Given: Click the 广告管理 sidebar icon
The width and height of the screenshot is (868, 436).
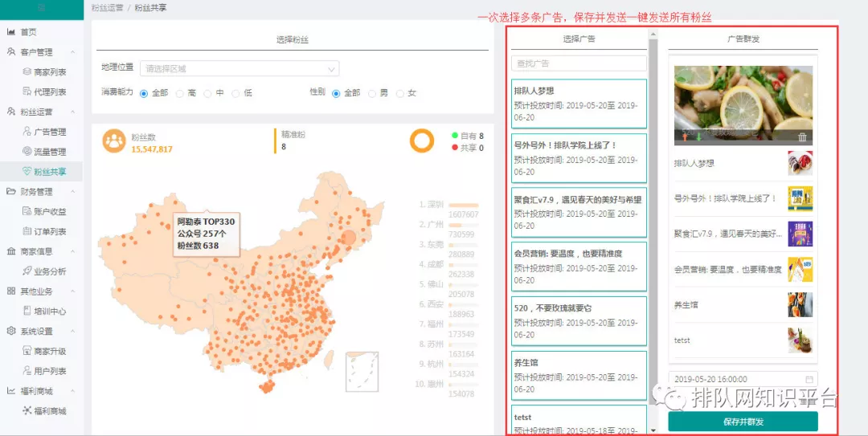Looking at the screenshot, I should tap(27, 132).
